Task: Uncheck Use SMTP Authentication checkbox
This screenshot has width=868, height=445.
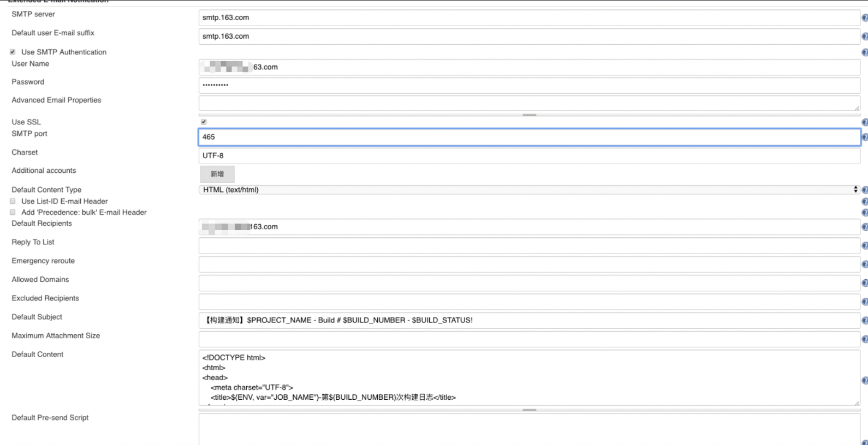Action: coord(13,52)
